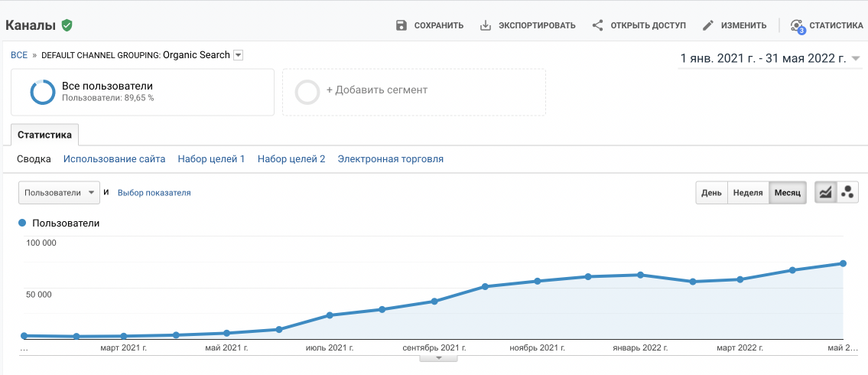Click the Пользователи: 89,65 % text
The image size is (868, 375).
tap(108, 98)
